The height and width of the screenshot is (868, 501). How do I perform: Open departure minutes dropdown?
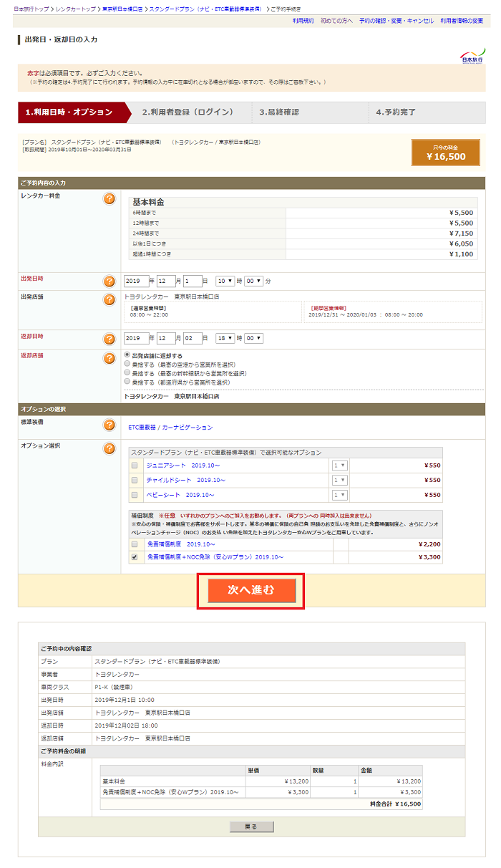point(253,281)
